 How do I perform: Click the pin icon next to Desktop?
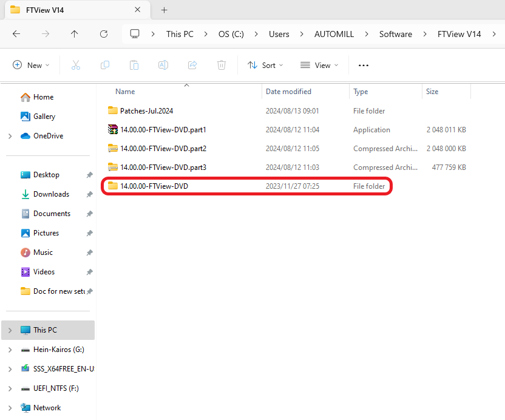pos(90,175)
